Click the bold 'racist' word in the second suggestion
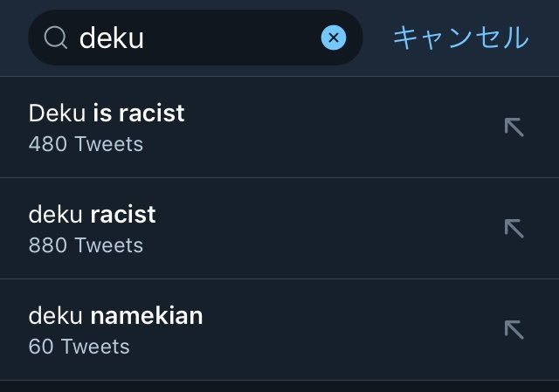559x392 pixels. (123, 215)
